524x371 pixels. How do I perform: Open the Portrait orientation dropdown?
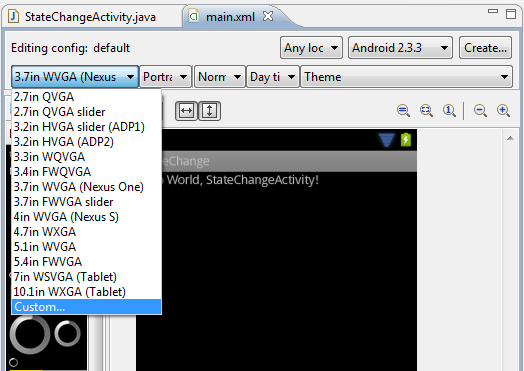point(165,77)
